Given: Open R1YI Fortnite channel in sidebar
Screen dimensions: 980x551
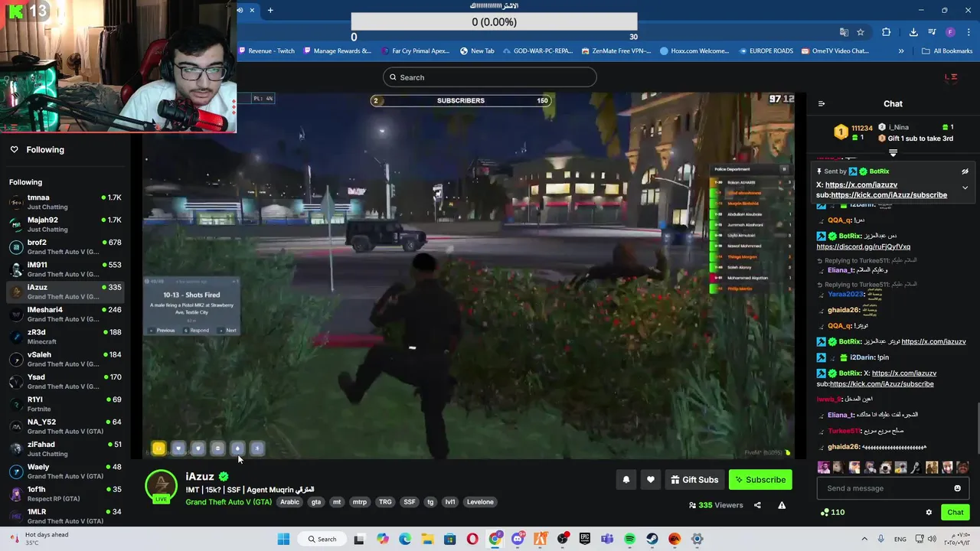Looking at the screenshot, I should point(65,404).
